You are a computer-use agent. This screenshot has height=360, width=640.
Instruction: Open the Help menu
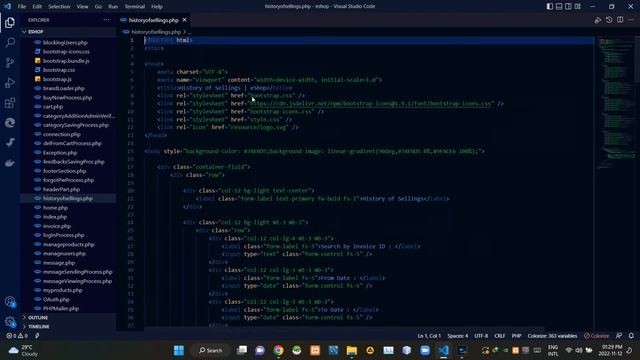[157, 7]
